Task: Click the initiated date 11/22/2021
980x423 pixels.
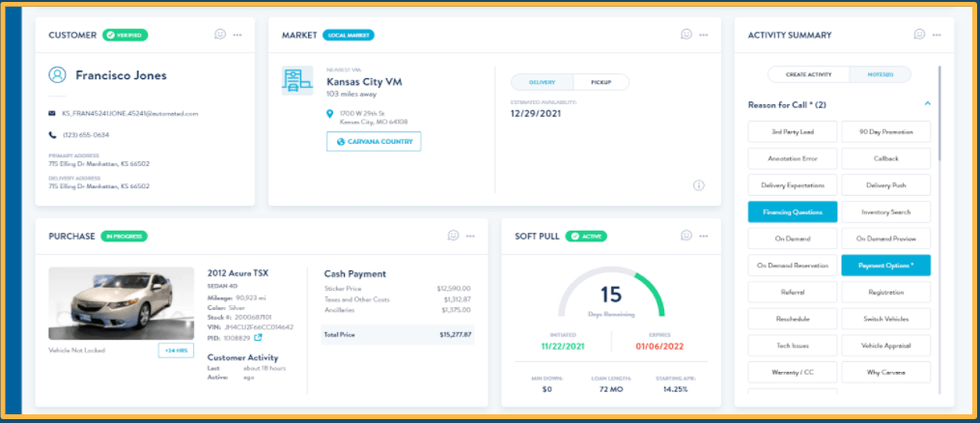Action: pos(565,346)
